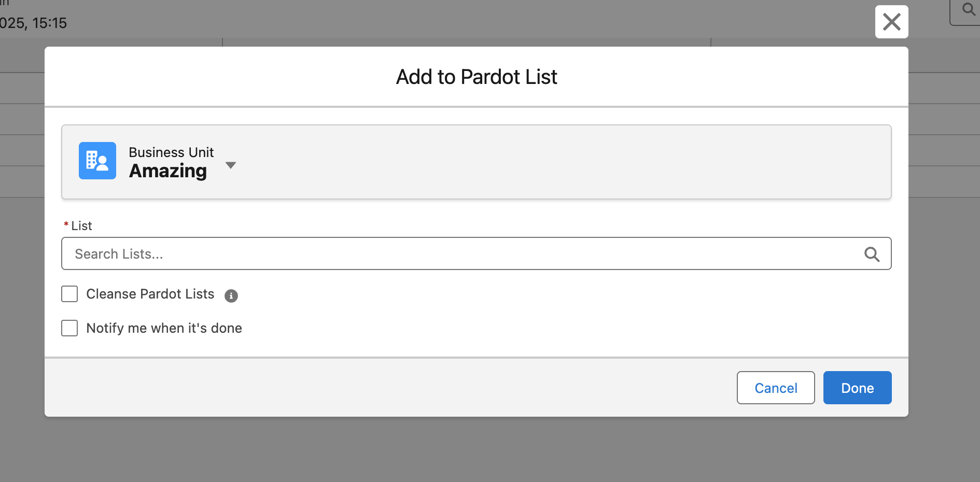Screen dimensions: 980x482
Task: Enable the Cleanse Pardot Lists checkbox
Action: click(69, 294)
